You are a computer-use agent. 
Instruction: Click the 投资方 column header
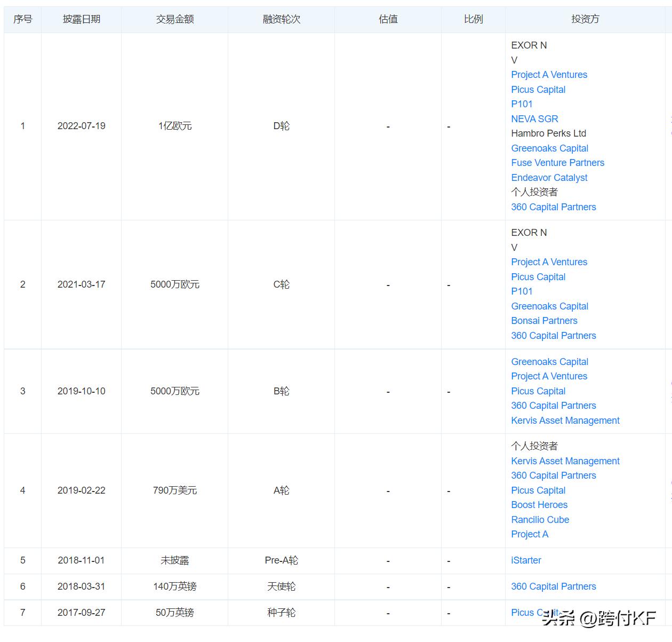click(585, 19)
